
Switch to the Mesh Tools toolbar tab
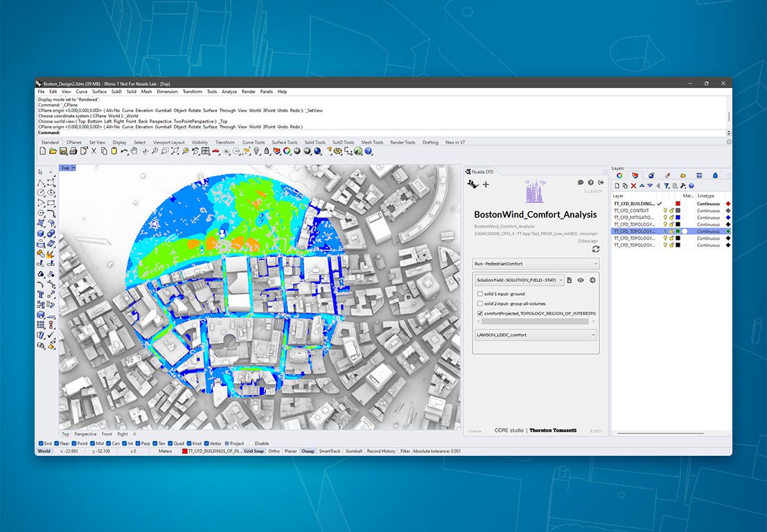tap(372, 142)
